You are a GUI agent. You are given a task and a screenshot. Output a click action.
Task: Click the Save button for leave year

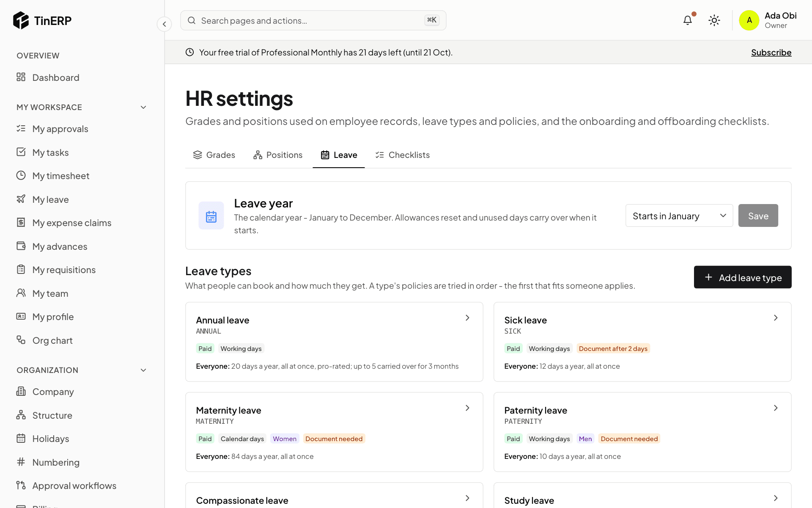coord(758,215)
